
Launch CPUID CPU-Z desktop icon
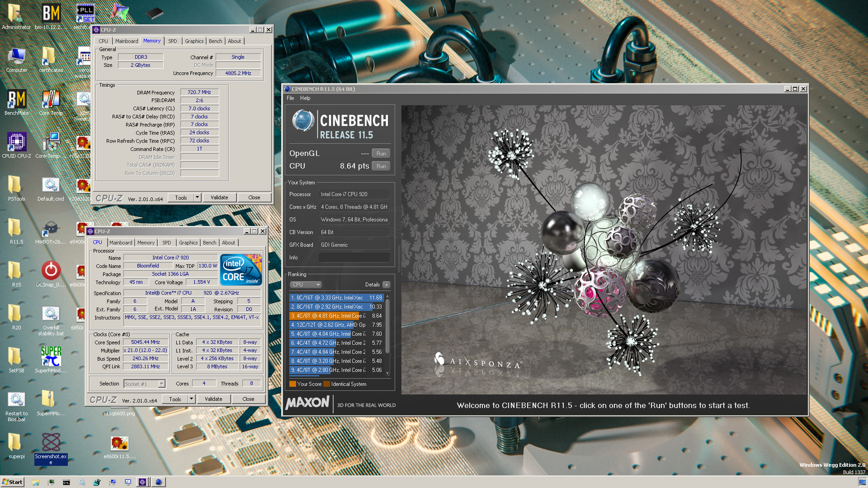[x=16, y=145]
